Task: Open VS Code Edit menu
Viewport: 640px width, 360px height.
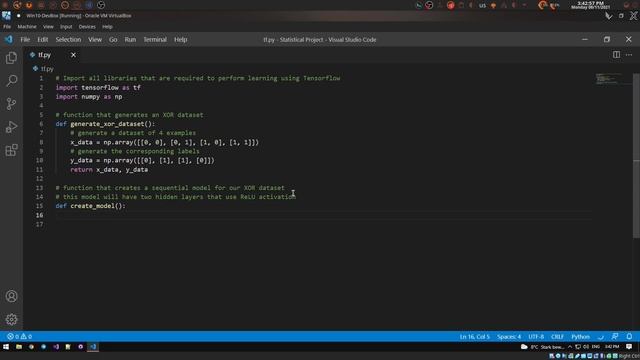Action: [42, 40]
